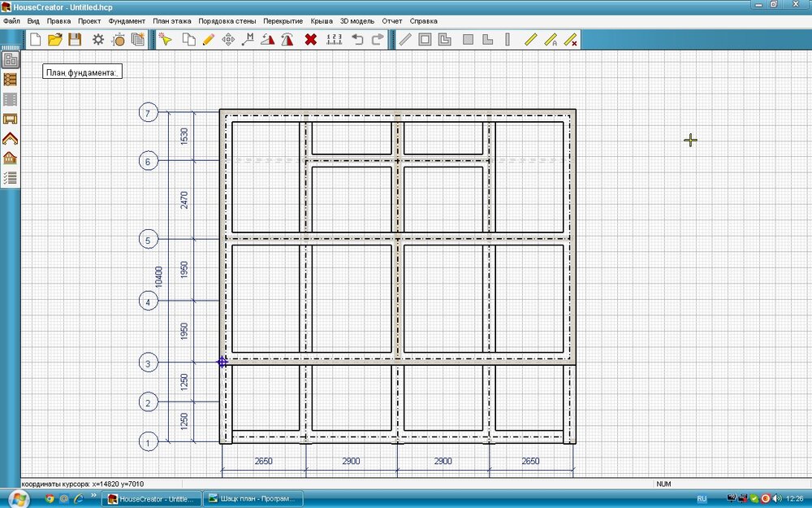812x508 pixels.
Task: Switch to the foundation plan view icon
Action: pos(10,59)
